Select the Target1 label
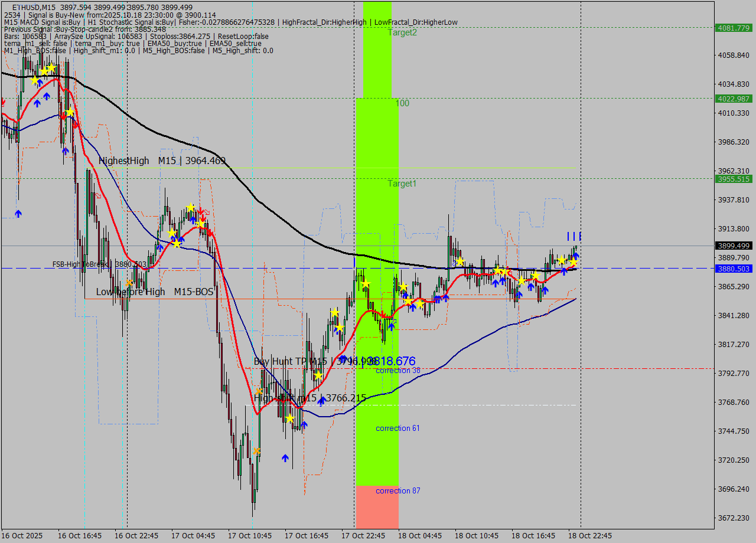The height and width of the screenshot is (543, 756). 402,184
